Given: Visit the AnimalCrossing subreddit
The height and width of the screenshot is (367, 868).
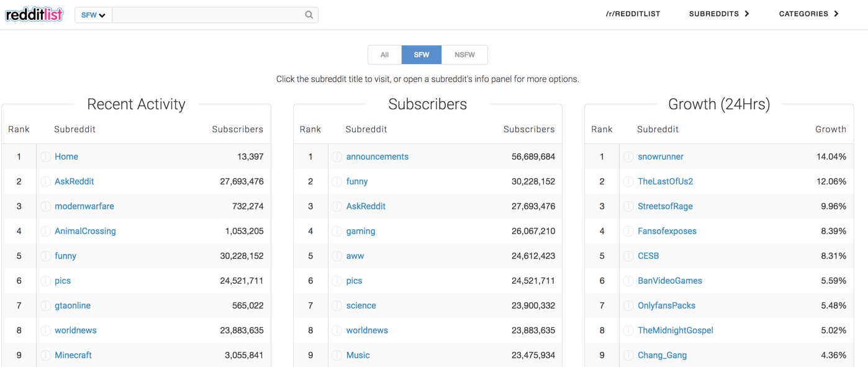Looking at the screenshot, I should point(85,231).
